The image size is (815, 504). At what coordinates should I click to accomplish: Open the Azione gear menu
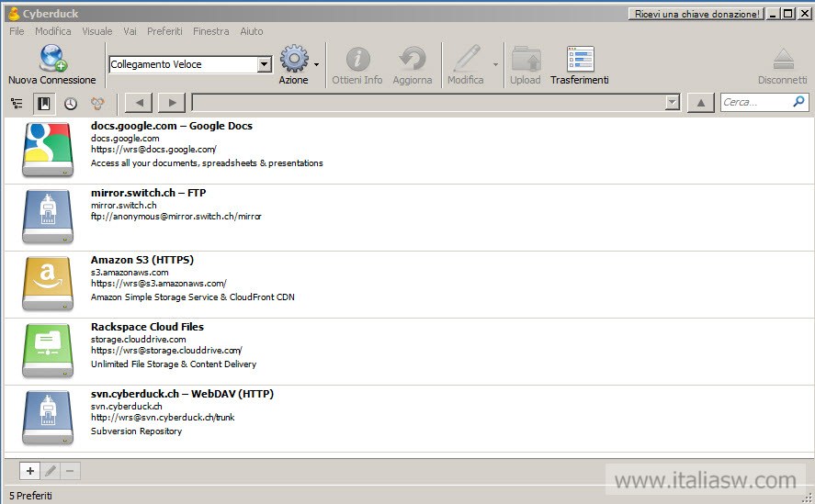coord(294,58)
